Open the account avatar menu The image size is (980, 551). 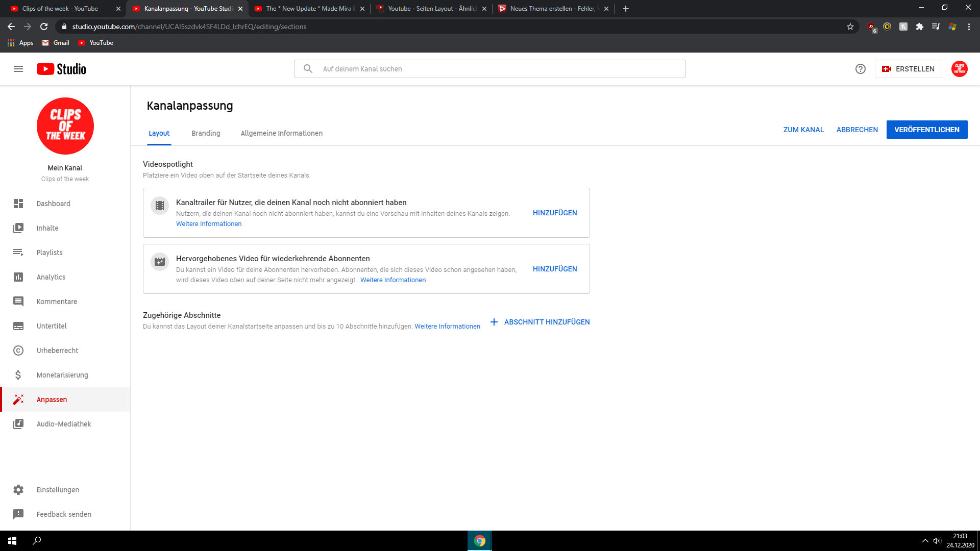[x=959, y=69]
